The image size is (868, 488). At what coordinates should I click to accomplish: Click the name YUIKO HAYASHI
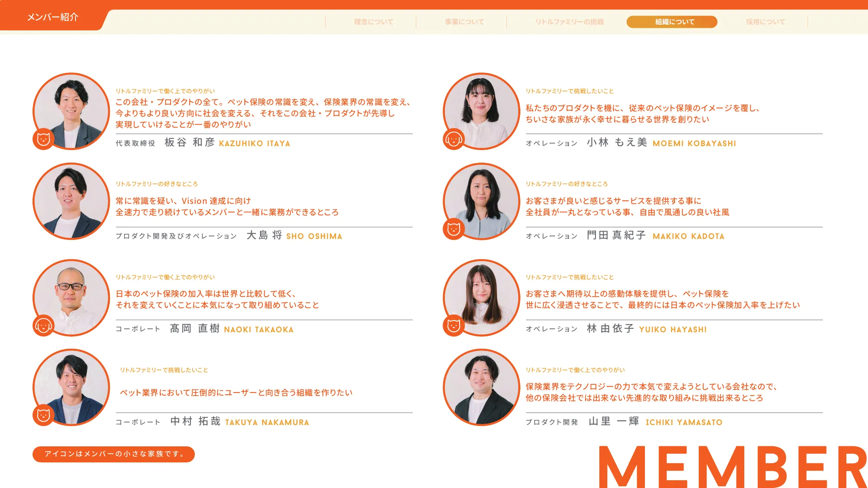coord(673,330)
